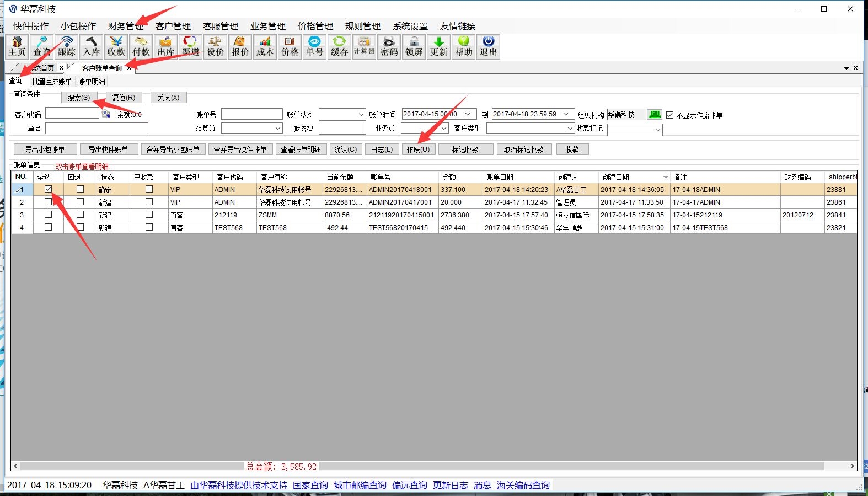Click the 锁屏 lock screen icon

(414, 46)
